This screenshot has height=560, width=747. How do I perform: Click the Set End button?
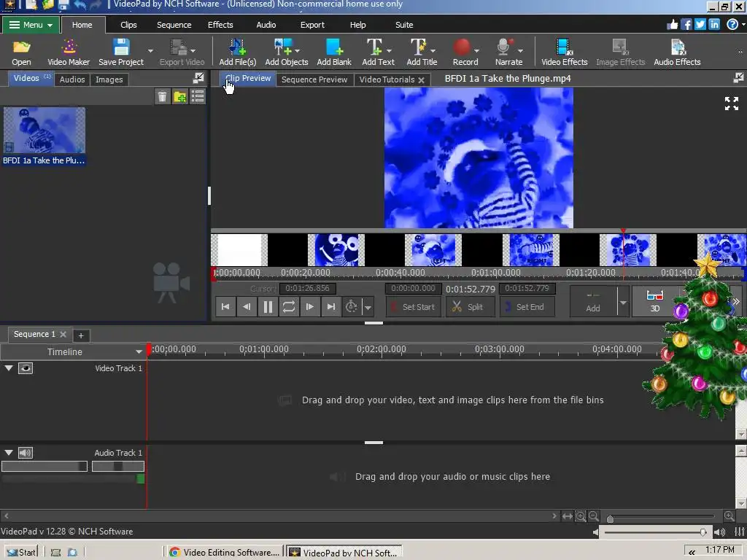pos(527,307)
